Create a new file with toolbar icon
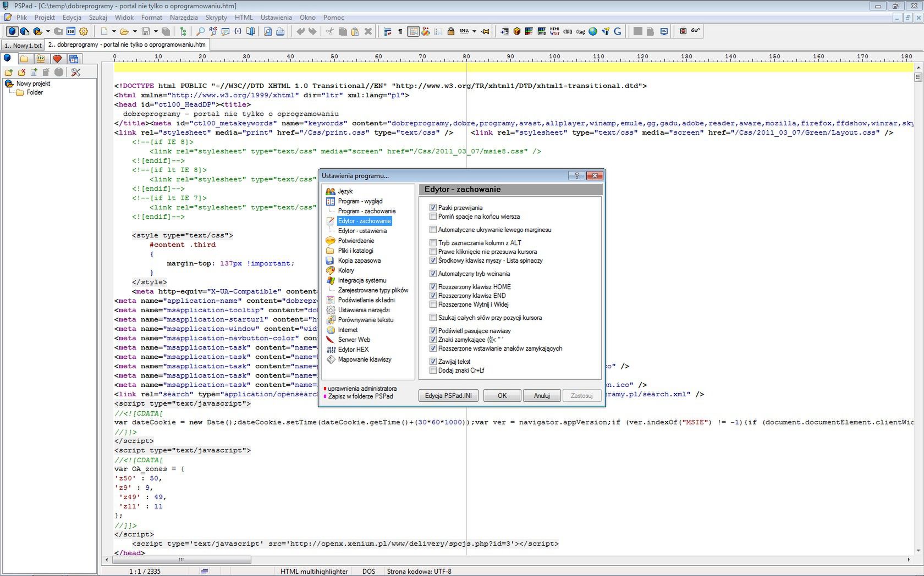924x576 pixels. 103,31
